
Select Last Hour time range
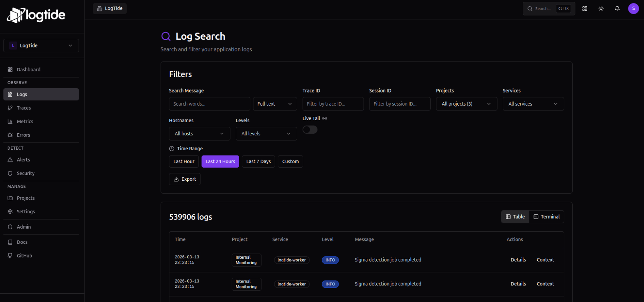coord(184,161)
